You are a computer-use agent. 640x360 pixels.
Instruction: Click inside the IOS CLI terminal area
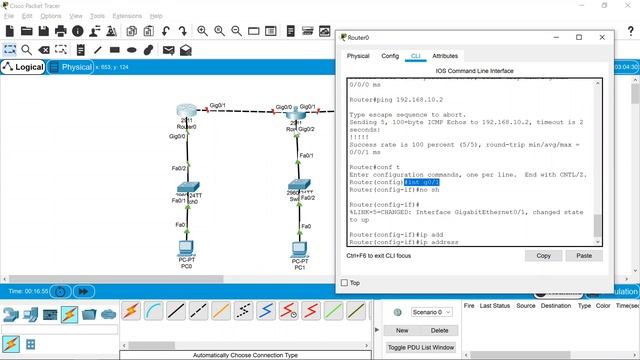471,162
